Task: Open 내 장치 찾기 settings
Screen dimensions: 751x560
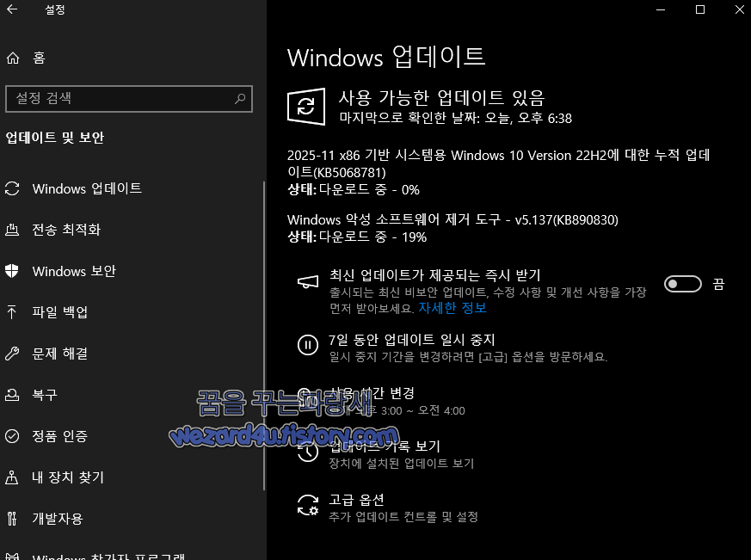Action: pos(68,477)
